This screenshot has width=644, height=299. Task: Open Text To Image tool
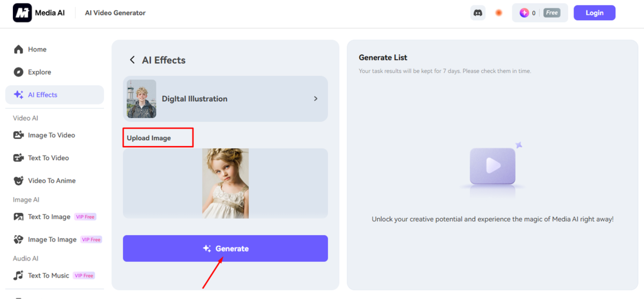[x=49, y=217]
